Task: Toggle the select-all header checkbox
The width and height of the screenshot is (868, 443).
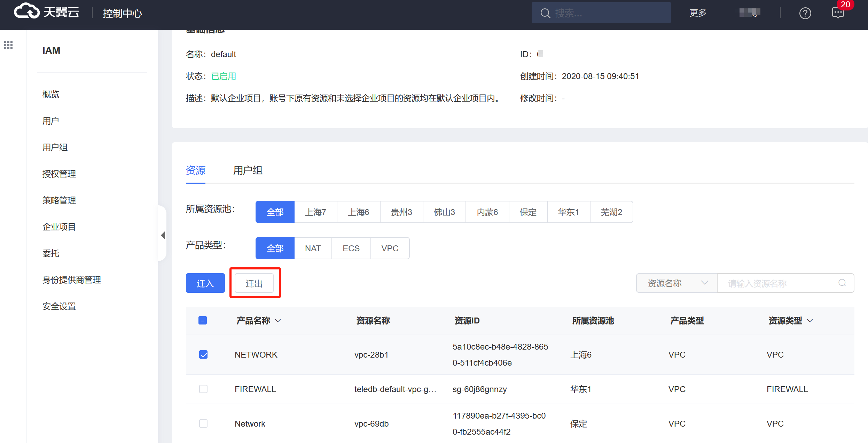Action: pyautogui.click(x=203, y=320)
